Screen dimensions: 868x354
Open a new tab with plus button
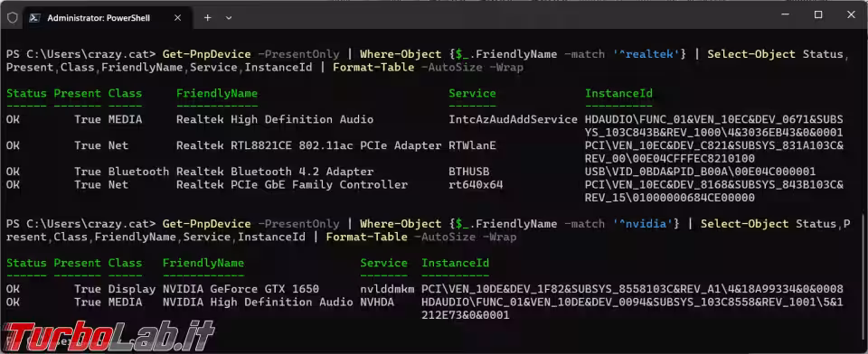pyautogui.click(x=208, y=18)
